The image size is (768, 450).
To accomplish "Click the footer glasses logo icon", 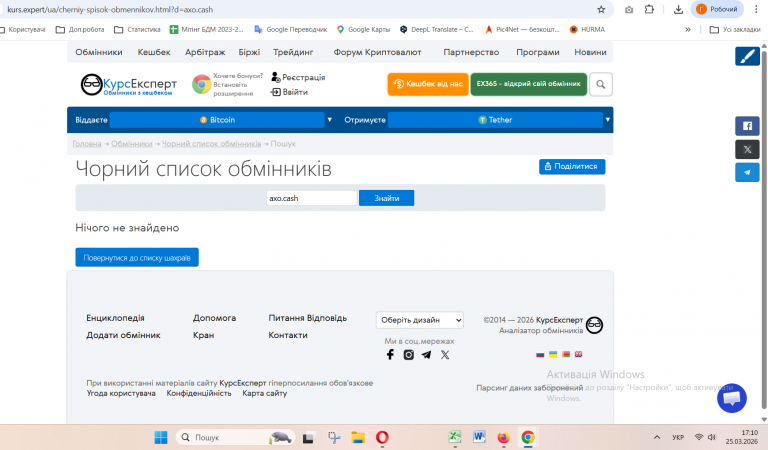I will click(594, 325).
